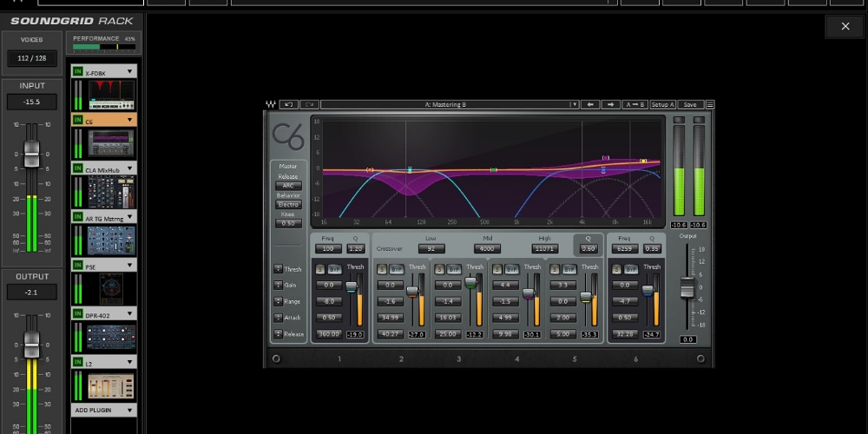Viewport: 868px width, 434px height.
Task: Open DPR-402 slot dropdown arrow
Action: (130, 314)
